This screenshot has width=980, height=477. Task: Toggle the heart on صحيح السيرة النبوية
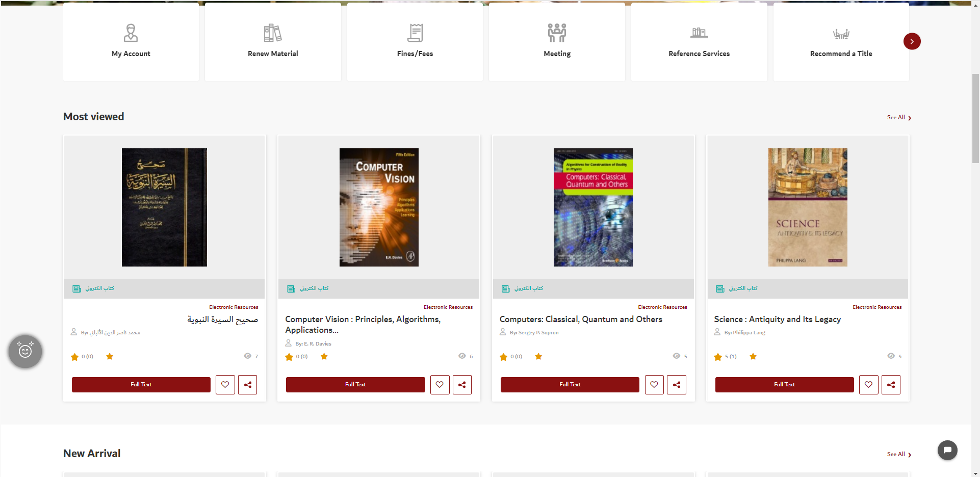(x=225, y=385)
